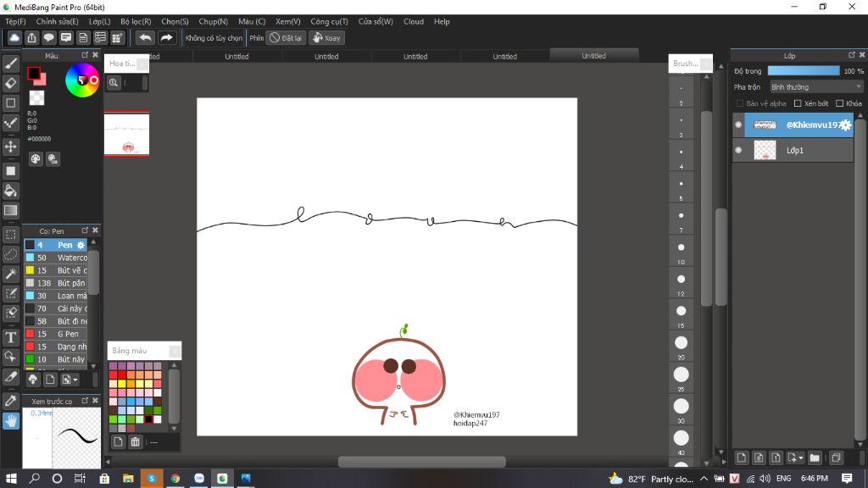The height and width of the screenshot is (488, 868).
Task: Hide the Lớp1 layer
Action: 738,151
